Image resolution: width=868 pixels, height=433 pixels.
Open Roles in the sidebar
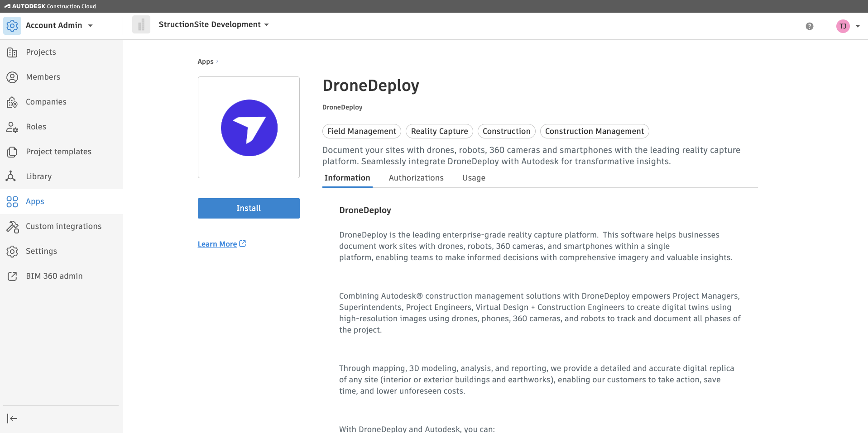point(62,127)
